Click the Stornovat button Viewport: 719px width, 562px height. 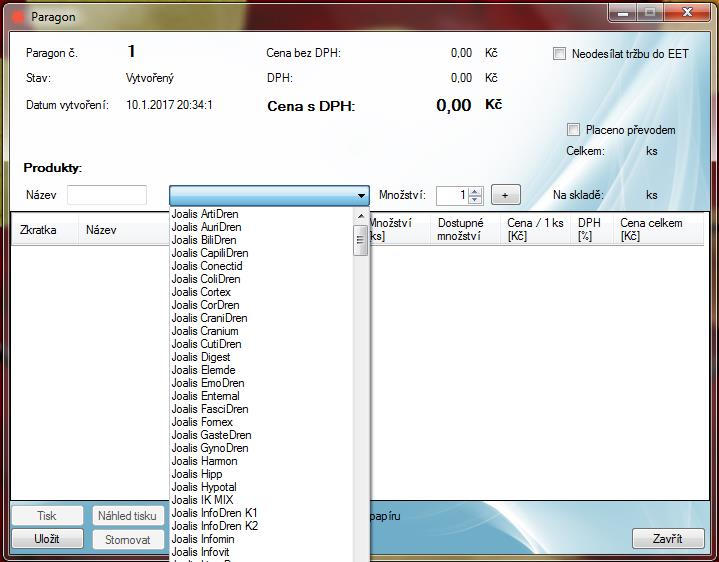pyautogui.click(x=127, y=540)
